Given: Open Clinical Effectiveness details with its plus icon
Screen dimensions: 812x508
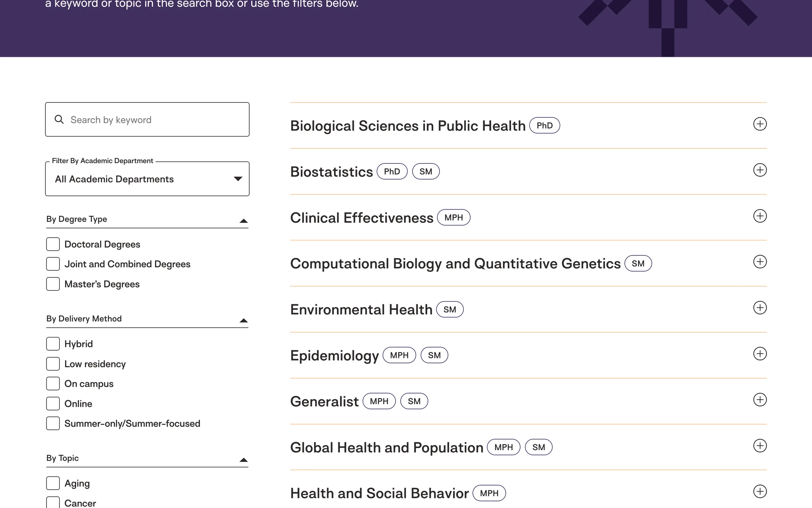Looking at the screenshot, I should pyautogui.click(x=760, y=216).
